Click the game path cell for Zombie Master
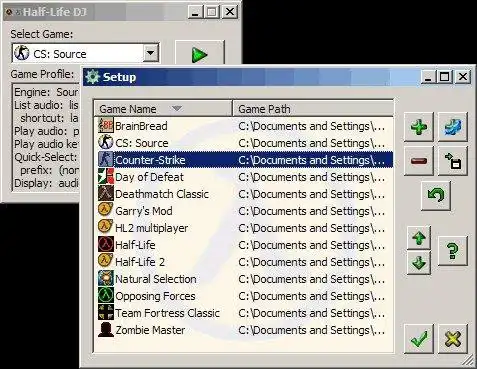Image resolution: width=477 pixels, height=369 pixels. [x=312, y=330]
